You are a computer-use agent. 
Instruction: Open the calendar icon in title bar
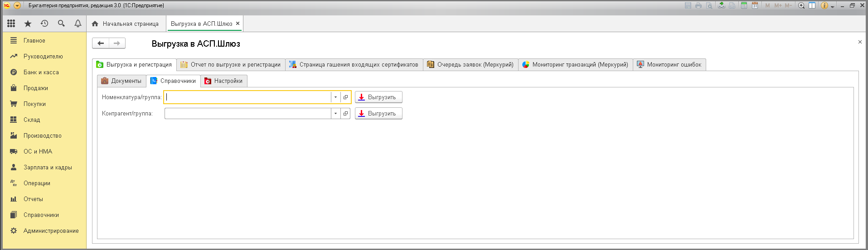click(x=755, y=5)
